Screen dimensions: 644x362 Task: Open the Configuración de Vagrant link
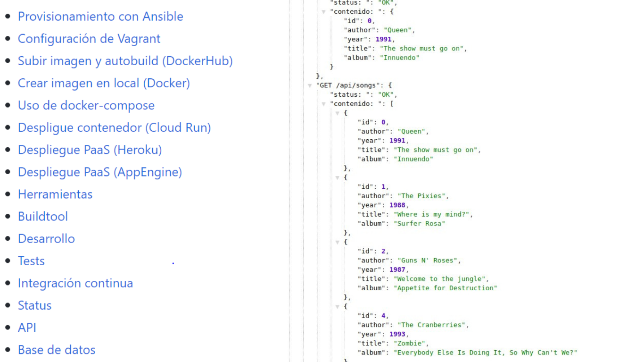click(89, 39)
